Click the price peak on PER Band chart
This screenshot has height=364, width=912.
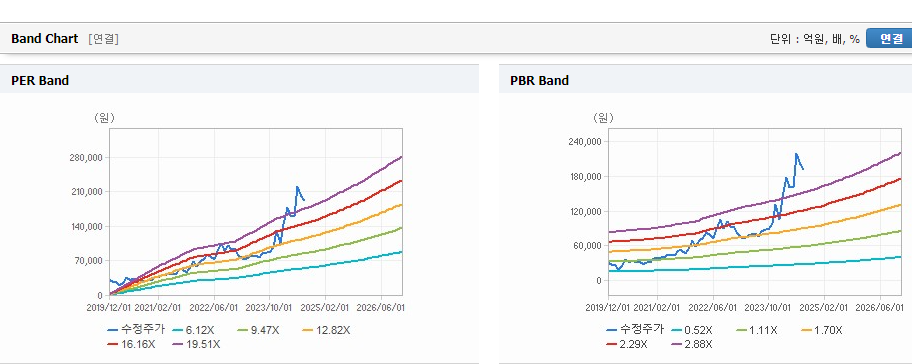pyautogui.click(x=297, y=187)
